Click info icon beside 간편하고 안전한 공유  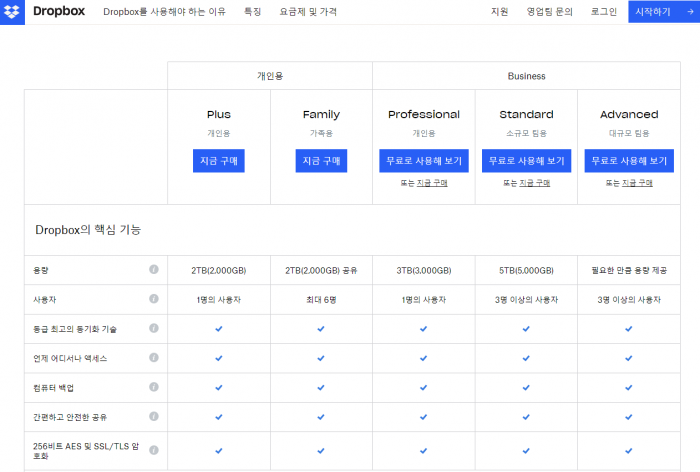point(154,416)
